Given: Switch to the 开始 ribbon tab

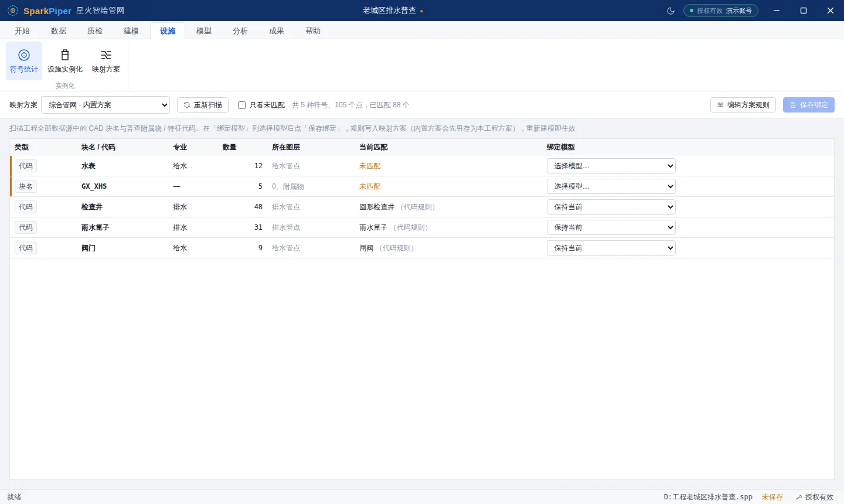Looking at the screenshot, I should point(22,31).
